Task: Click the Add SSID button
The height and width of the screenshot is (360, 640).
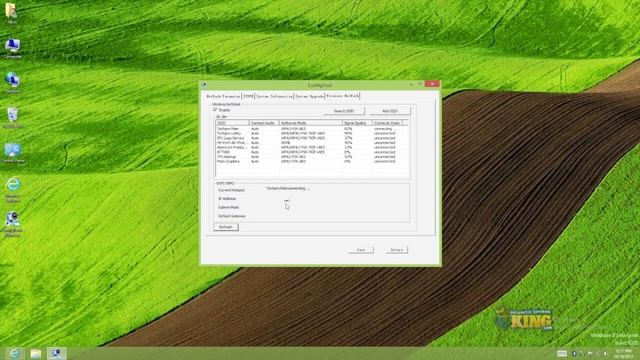Action: click(389, 111)
